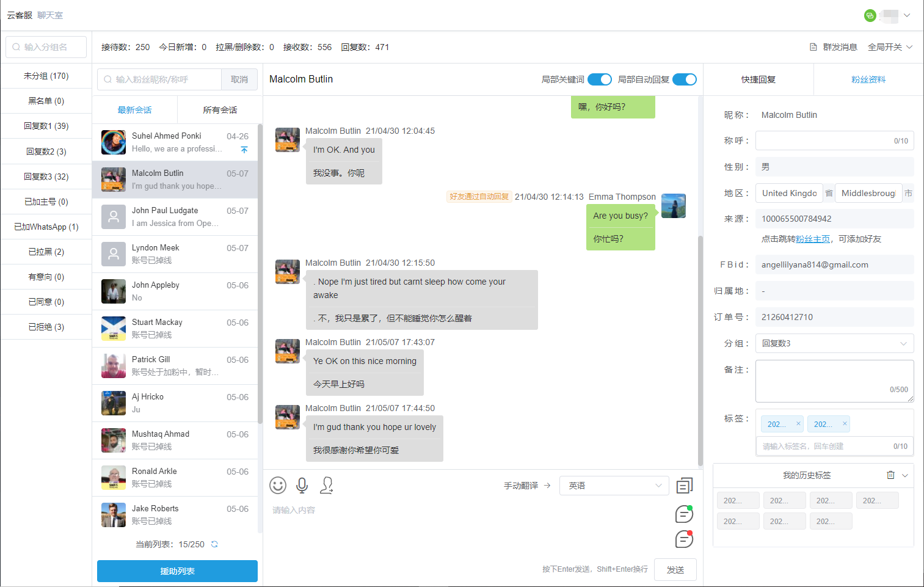Click the 聊天室 header link
Screen dimensions: 924x587
point(50,15)
